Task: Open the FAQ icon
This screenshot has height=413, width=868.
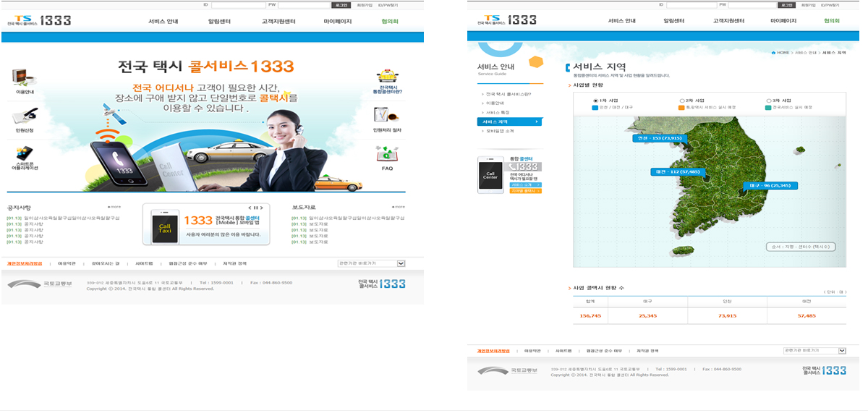Action: coord(387,153)
